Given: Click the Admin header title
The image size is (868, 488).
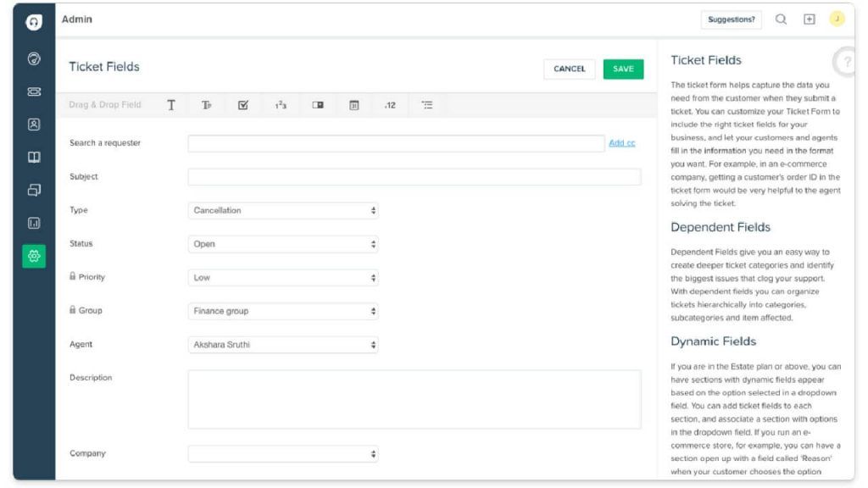Looking at the screenshot, I should 77,19.
